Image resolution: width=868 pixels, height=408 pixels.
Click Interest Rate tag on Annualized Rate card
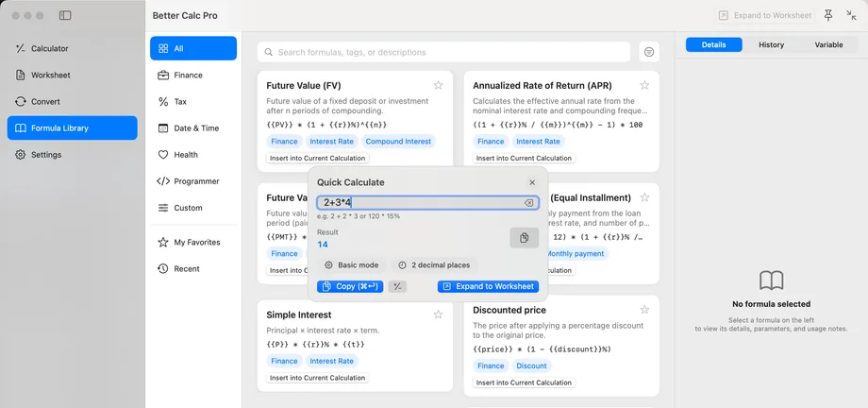tap(538, 142)
